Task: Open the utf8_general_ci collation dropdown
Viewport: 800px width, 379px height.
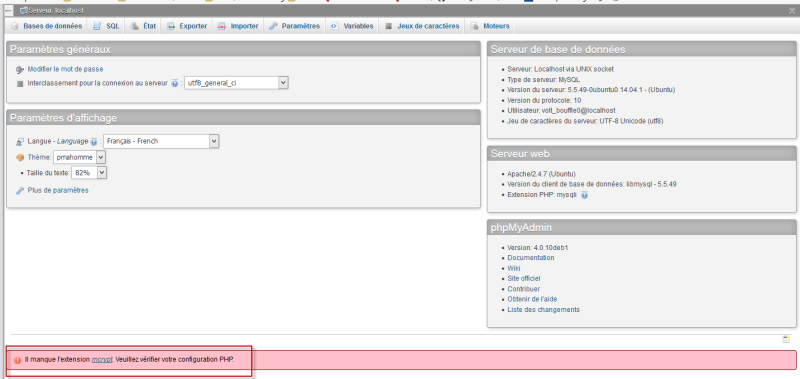Action: coord(236,83)
